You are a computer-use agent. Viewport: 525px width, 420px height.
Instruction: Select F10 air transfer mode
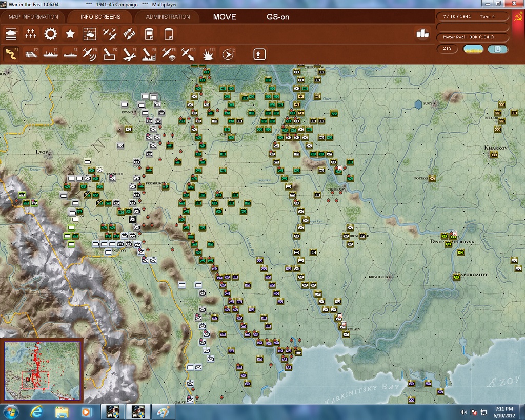188,54
